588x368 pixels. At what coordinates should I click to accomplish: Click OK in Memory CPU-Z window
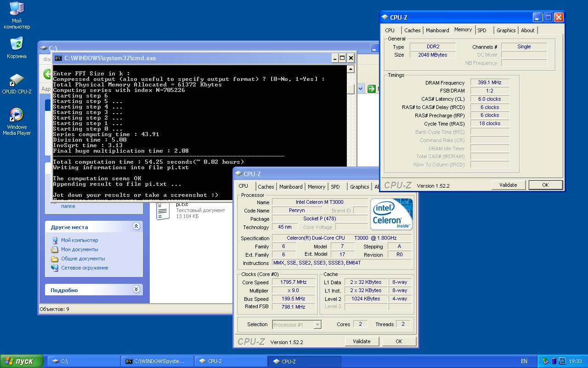[545, 185]
